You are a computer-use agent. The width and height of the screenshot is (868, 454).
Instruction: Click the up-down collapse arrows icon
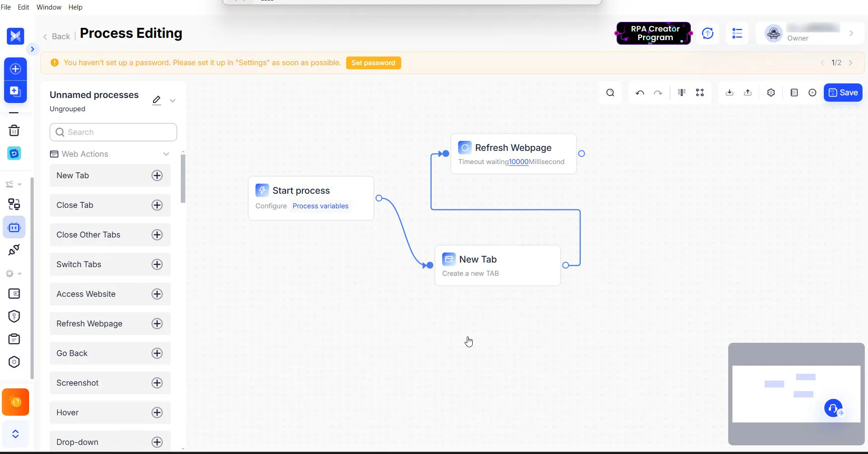pos(15,433)
